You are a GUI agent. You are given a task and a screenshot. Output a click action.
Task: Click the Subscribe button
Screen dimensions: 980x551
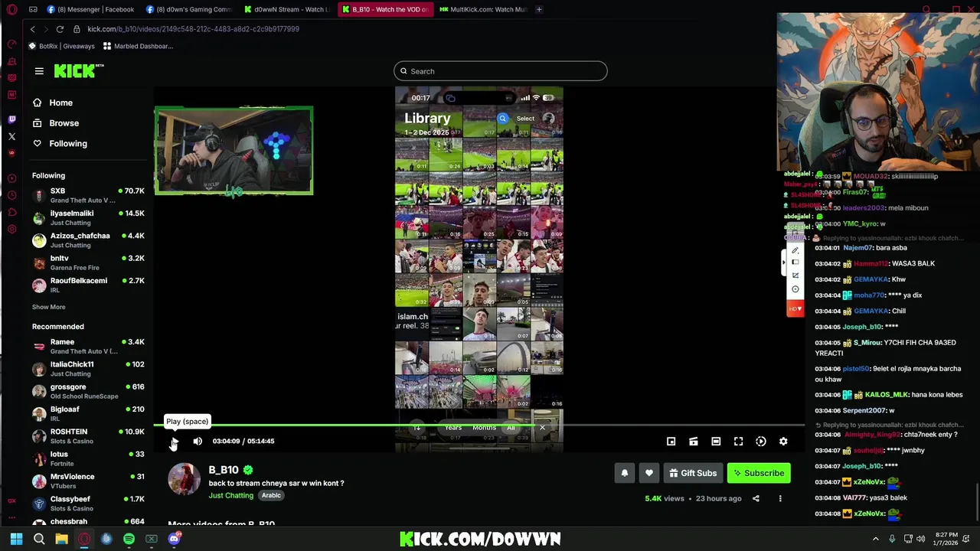[759, 473]
